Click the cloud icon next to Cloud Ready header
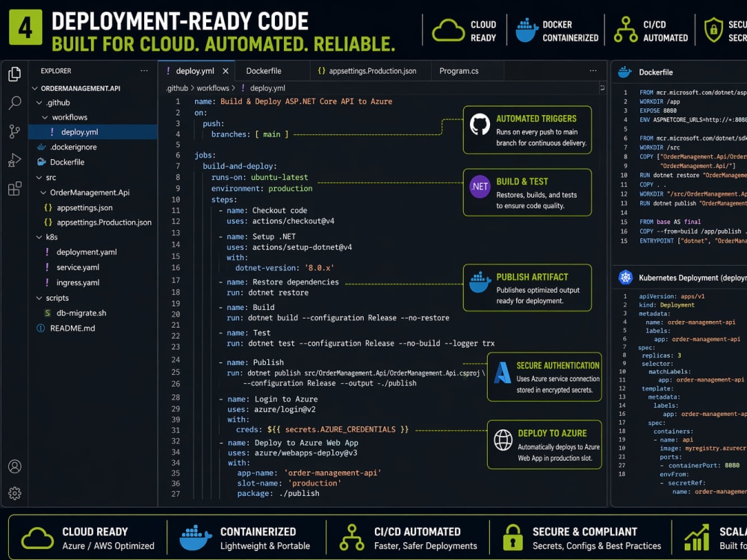This screenshot has height=560, width=747. pos(448,31)
